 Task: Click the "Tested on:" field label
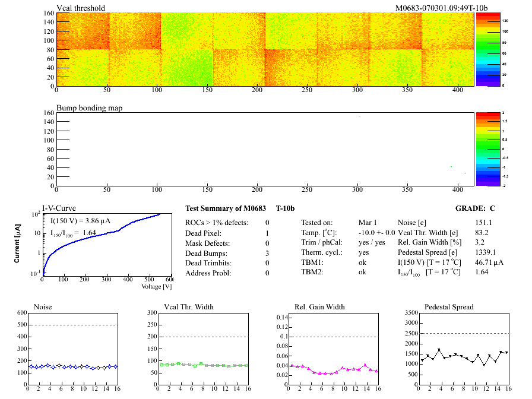(316, 222)
